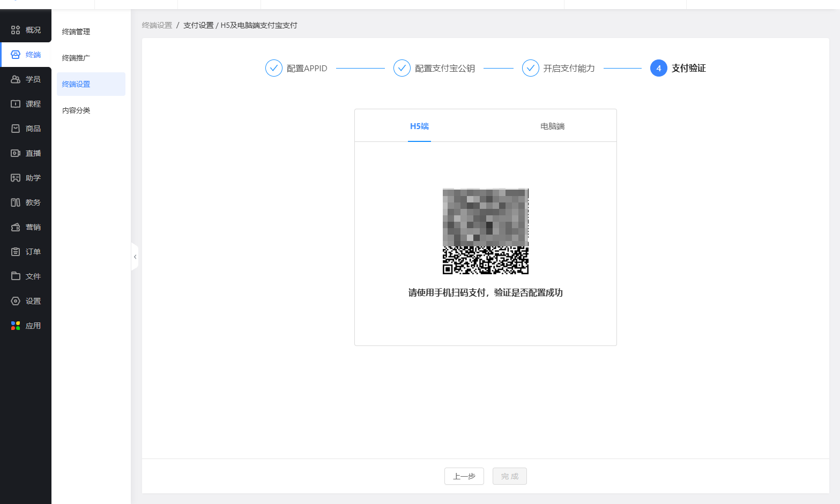Select 终端设置 in the submenu

click(x=91, y=84)
